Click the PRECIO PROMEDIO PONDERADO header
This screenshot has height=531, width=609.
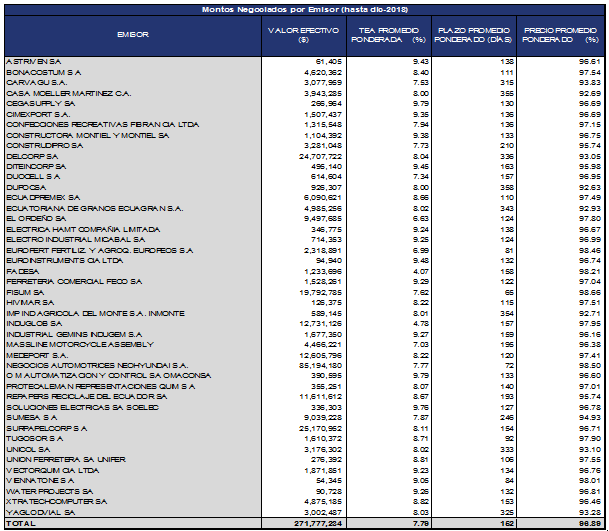560,35
